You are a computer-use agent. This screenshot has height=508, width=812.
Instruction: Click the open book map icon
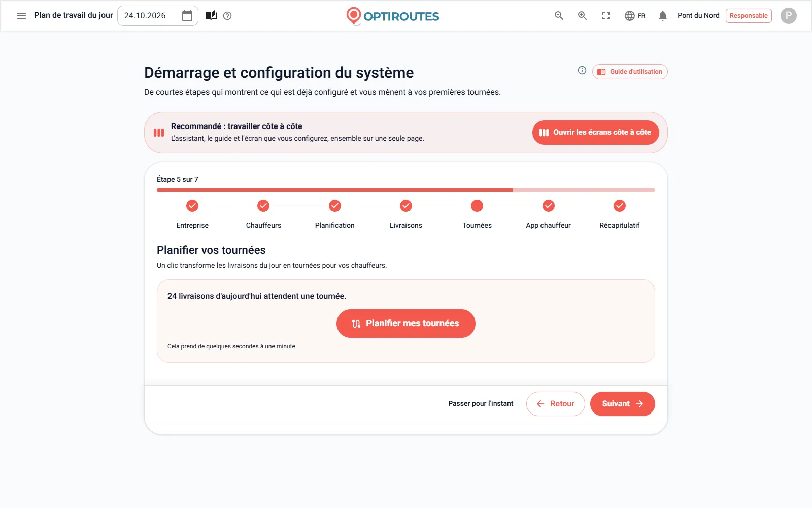pyautogui.click(x=211, y=16)
